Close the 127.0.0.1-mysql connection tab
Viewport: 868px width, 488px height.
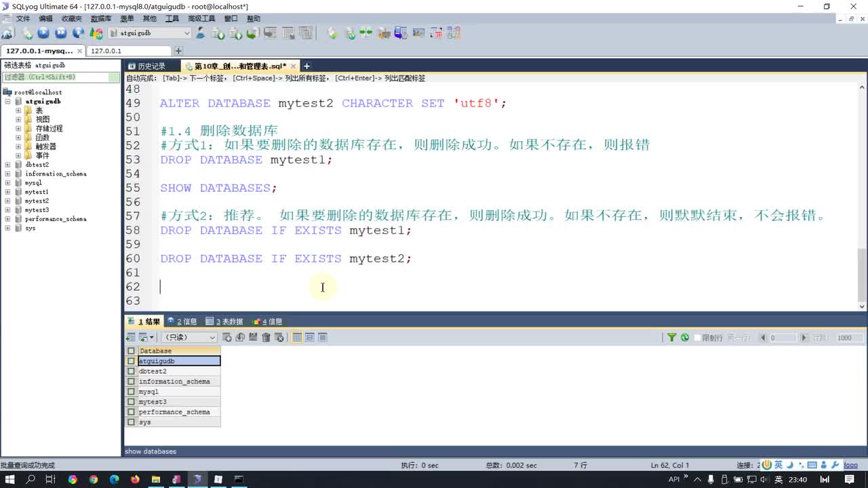point(79,51)
